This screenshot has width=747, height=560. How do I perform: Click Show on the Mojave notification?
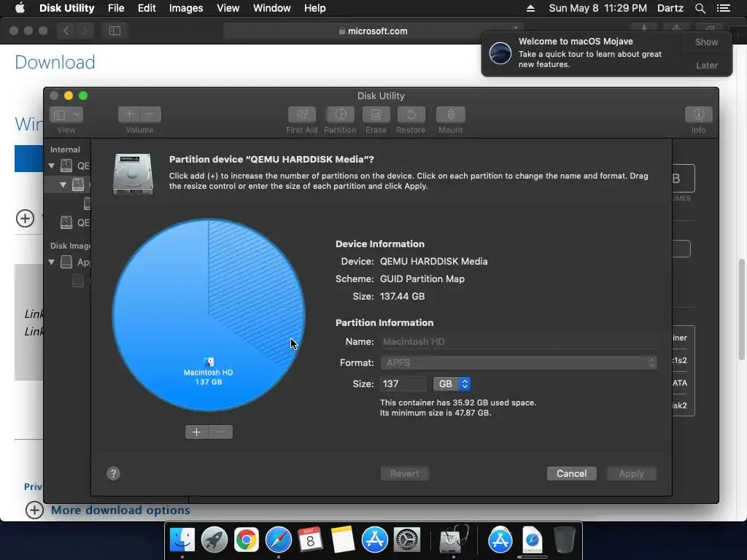706,42
